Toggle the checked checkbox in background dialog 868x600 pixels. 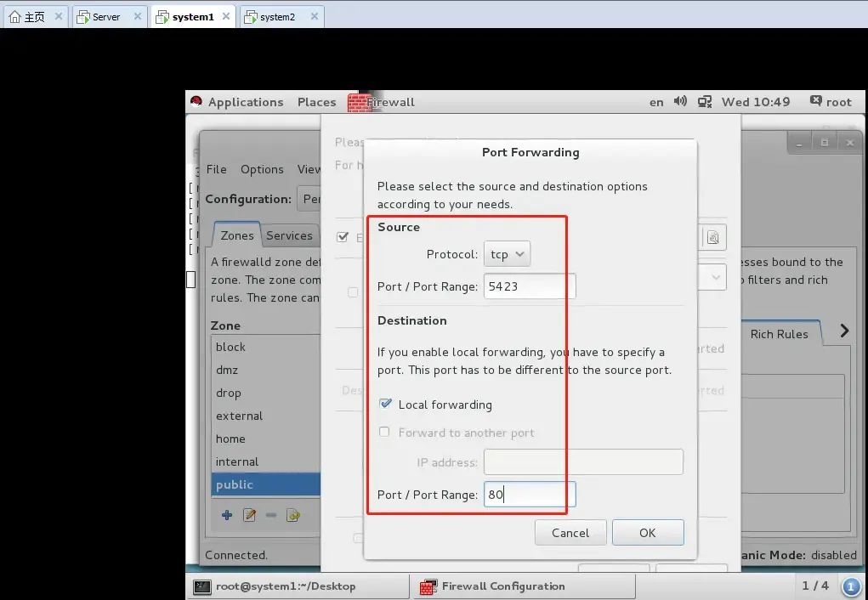click(x=343, y=237)
